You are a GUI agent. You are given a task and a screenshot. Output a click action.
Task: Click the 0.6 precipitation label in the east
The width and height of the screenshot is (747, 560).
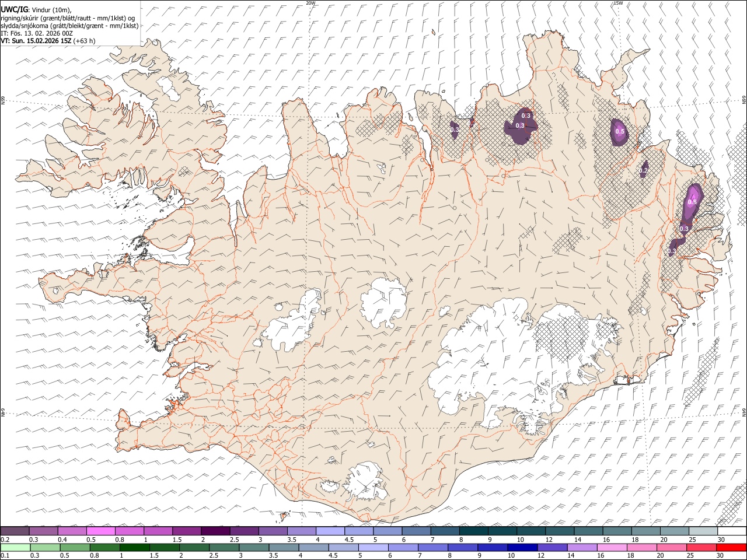pos(692,202)
